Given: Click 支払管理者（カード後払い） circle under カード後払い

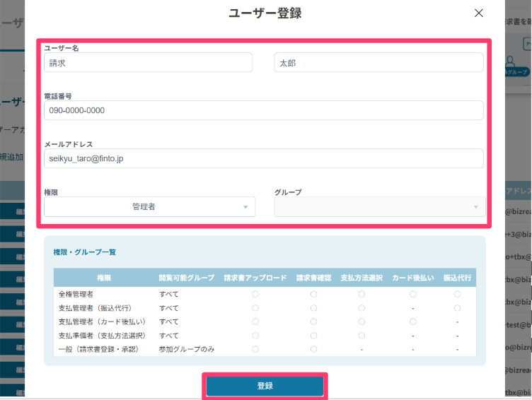Looking at the screenshot, I should coord(412,322).
